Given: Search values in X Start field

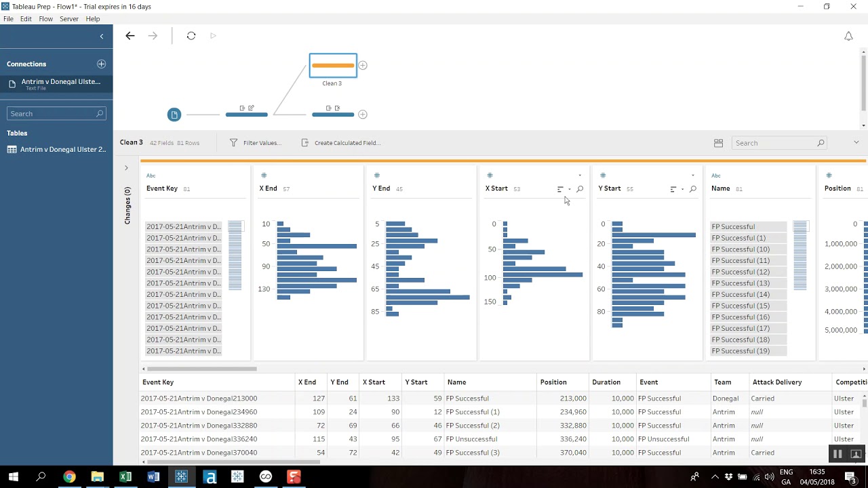Looking at the screenshot, I should click(580, 189).
